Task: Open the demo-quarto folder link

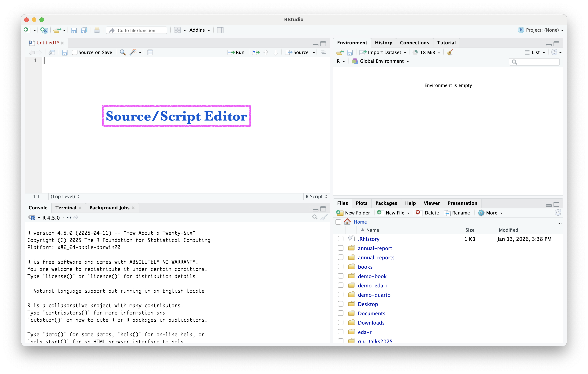Action: click(x=374, y=295)
